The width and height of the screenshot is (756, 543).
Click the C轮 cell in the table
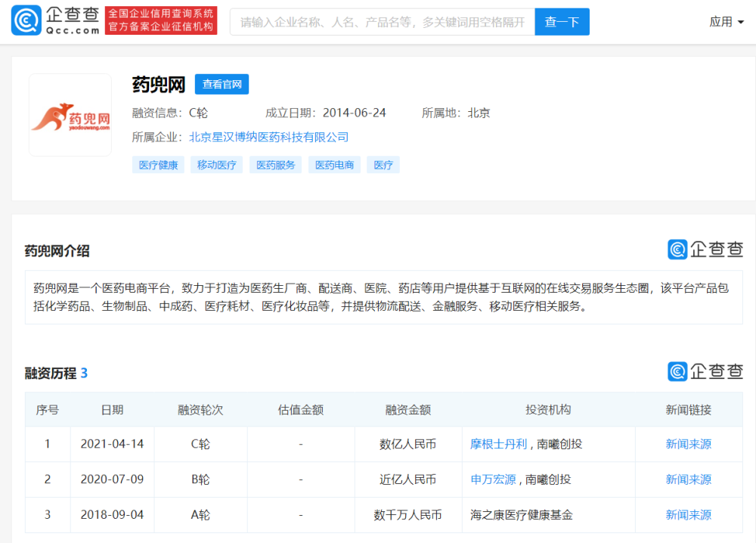click(x=200, y=444)
